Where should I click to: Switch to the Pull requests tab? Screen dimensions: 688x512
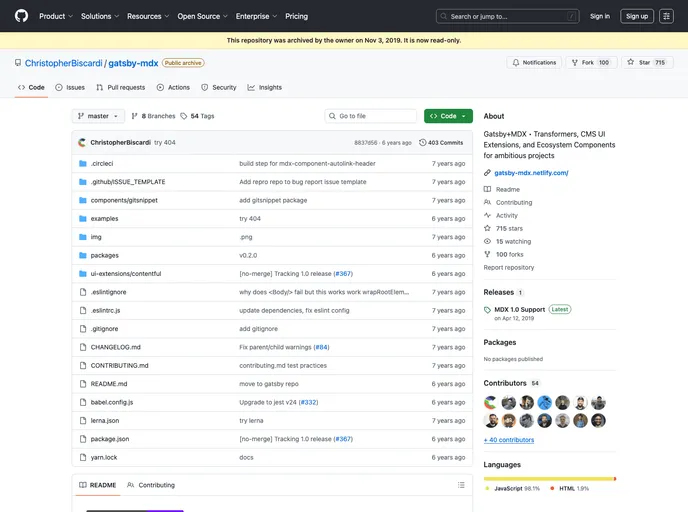pos(121,87)
